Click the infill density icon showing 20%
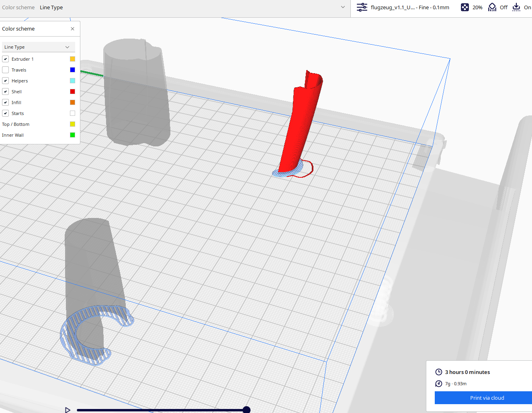The image size is (532, 413). coord(465,7)
